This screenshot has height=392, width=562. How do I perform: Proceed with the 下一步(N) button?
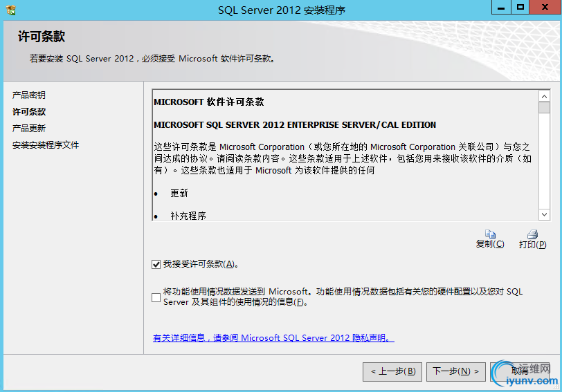456,371
